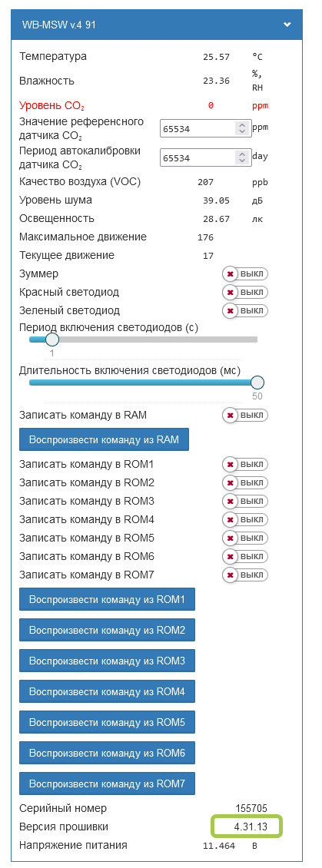The image size is (322, 868).
Task: Click Воспроизвести команду из ROM7 button
Action: (107, 784)
